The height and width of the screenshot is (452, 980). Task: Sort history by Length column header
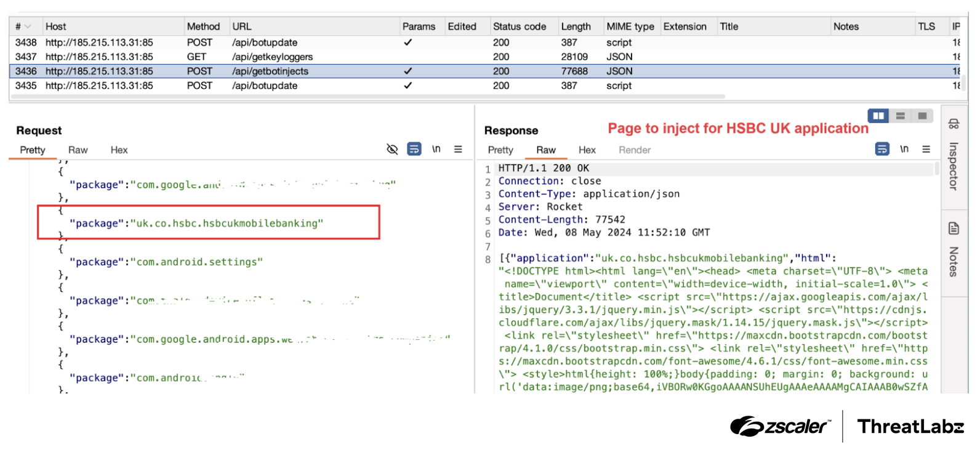(580, 26)
